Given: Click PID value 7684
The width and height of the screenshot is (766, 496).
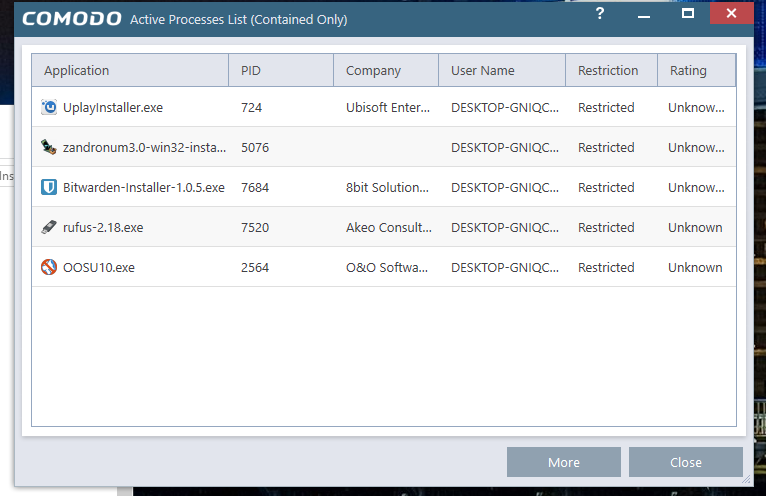Looking at the screenshot, I should (x=255, y=188).
